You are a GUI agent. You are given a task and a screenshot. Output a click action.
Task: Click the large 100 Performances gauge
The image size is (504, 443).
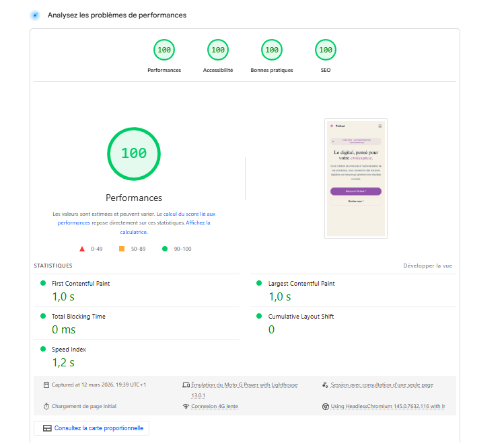tap(134, 154)
